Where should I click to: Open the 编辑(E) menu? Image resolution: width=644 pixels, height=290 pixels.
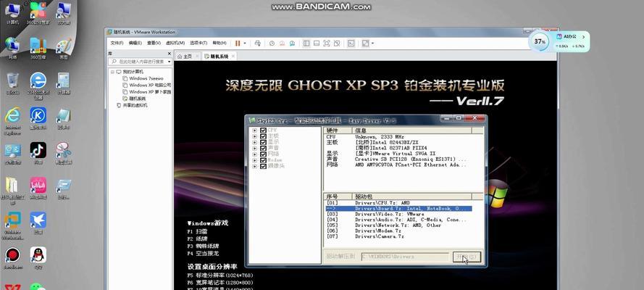(135, 43)
